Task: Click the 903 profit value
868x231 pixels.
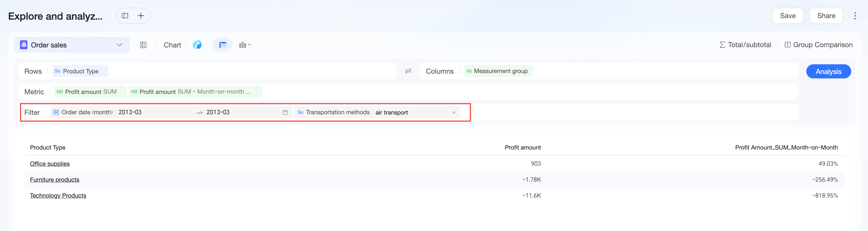Action: pyautogui.click(x=536, y=164)
